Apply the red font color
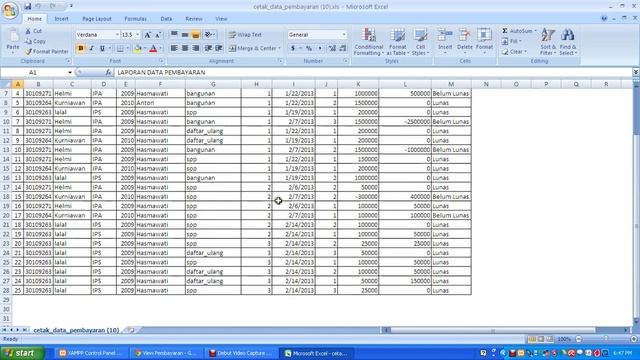This screenshot has height=360, width=640. pyautogui.click(x=153, y=49)
